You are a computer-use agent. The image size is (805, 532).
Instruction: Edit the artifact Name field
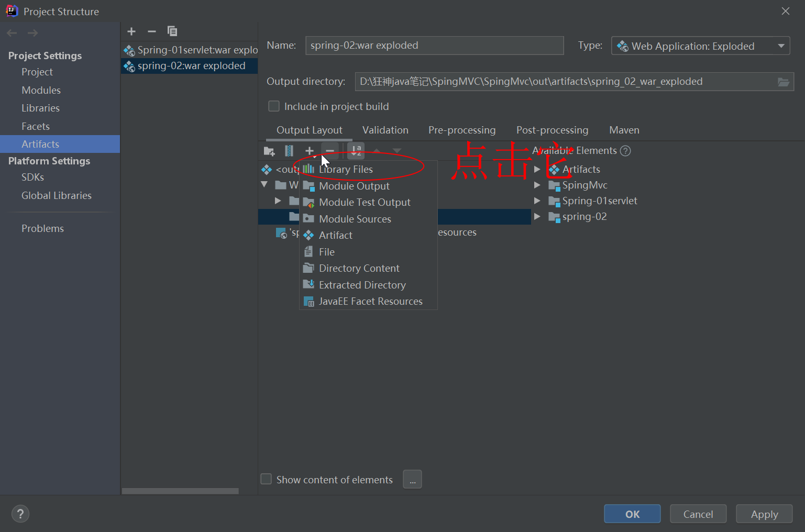point(434,46)
